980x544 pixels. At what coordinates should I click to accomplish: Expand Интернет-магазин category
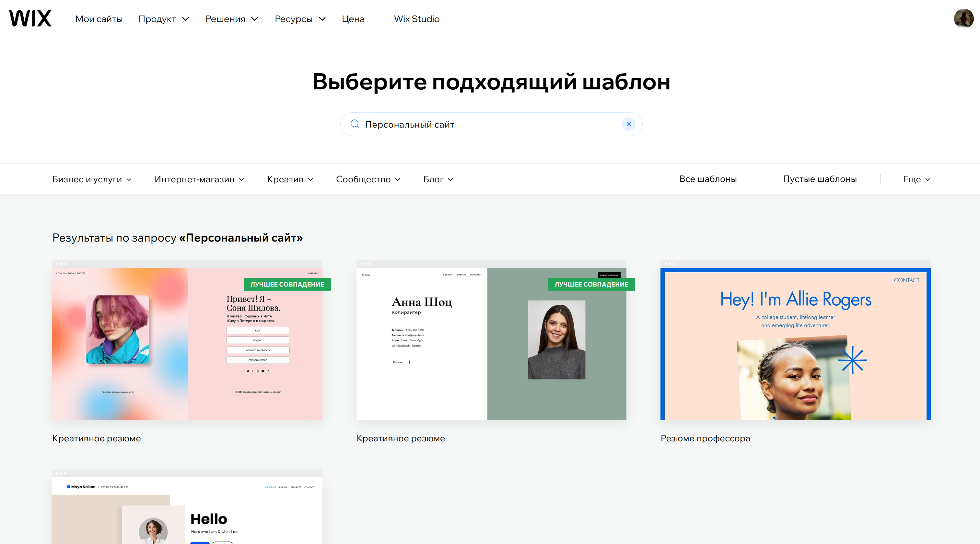[x=199, y=179]
